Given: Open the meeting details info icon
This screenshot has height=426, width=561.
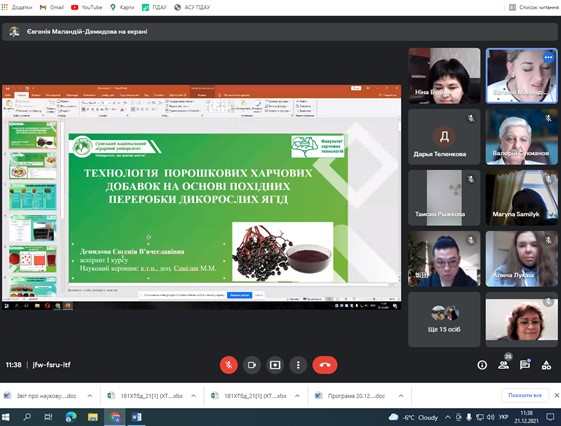Looking at the screenshot, I should pos(482,365).
